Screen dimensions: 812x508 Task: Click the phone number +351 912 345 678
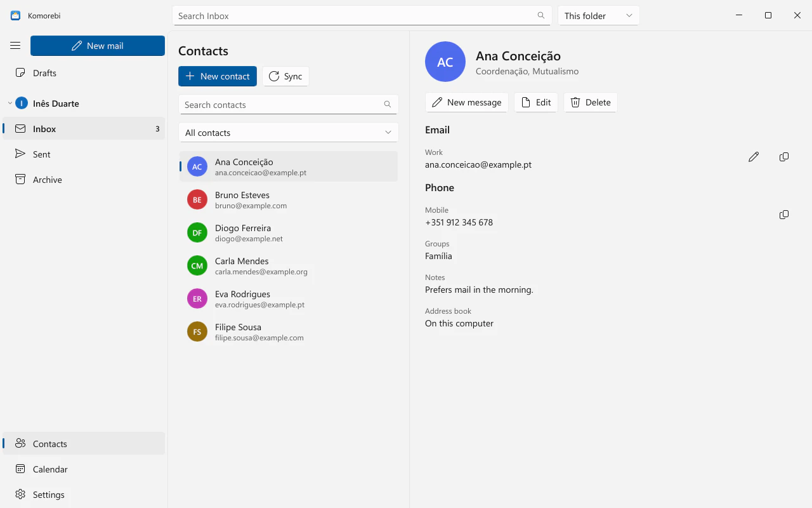(459, 222)
